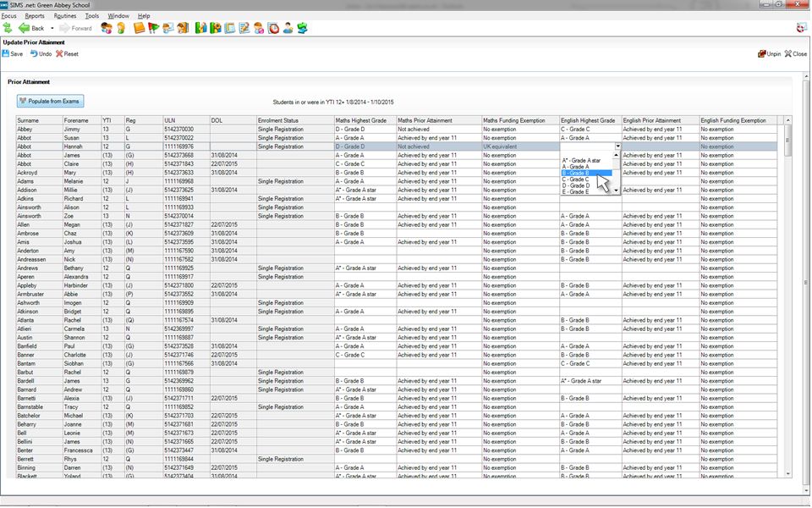Click the two-students icon in the toolbar
The image size is (812, 508).
pos(107,28)
